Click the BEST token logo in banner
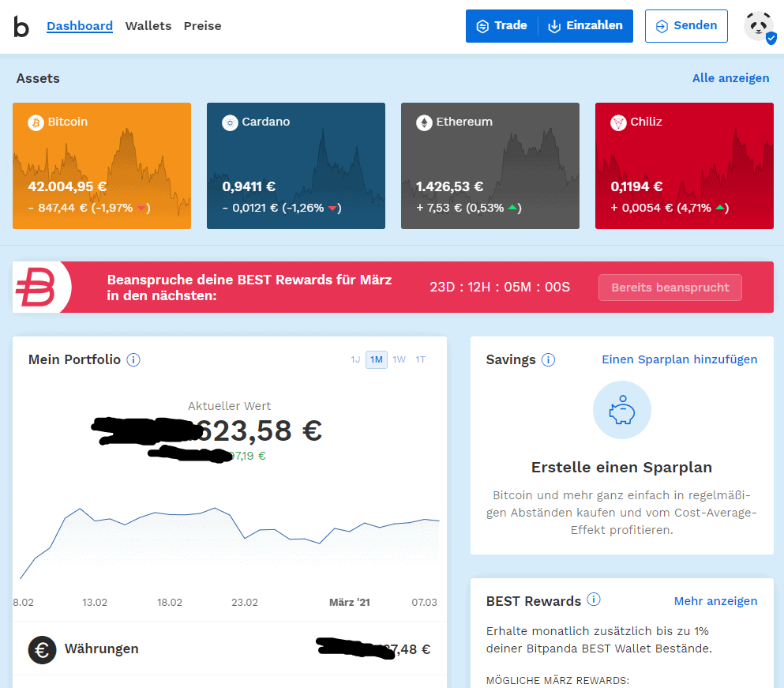Screen dimensions: 784x688 pos(36,287)
